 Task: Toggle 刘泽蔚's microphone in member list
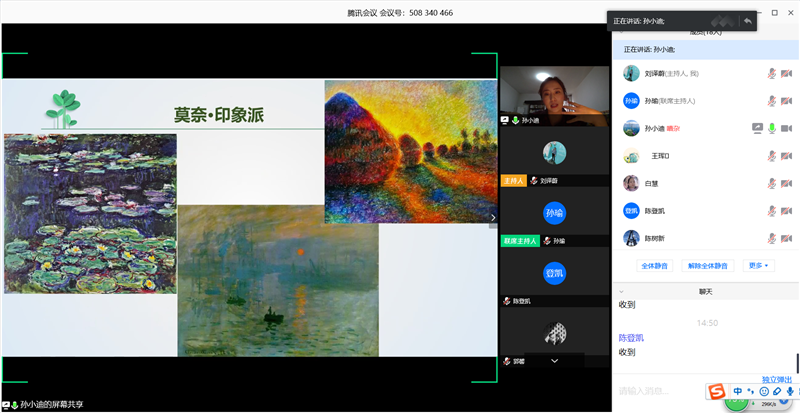coord(771,74)
